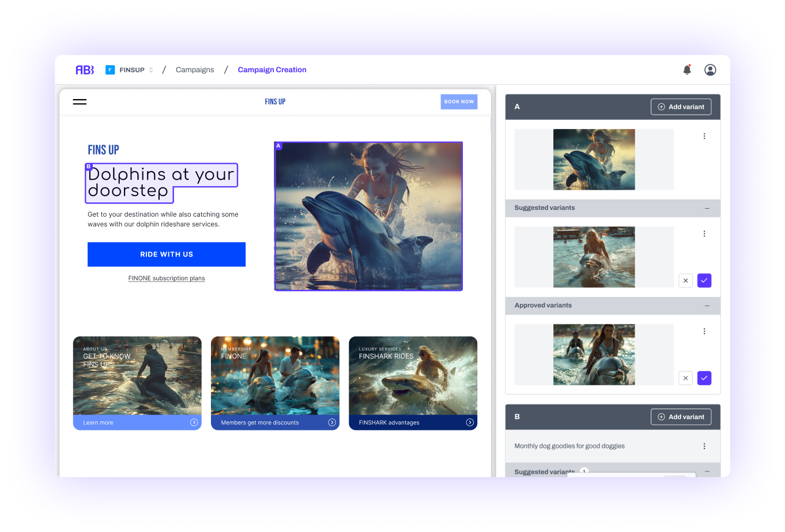Select the hero dolphin image marked A
785x532 pixels.
[368, 216]
